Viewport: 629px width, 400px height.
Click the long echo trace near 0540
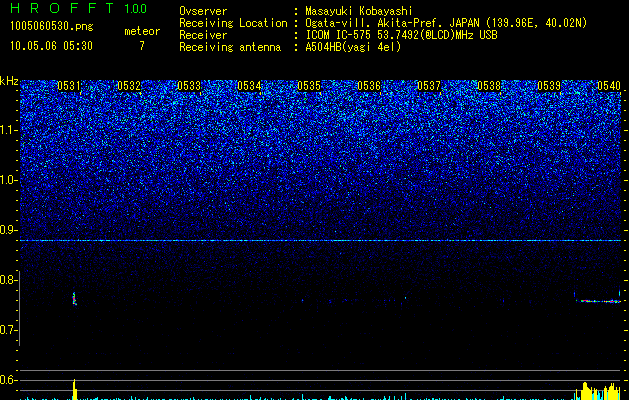tap(598, 301)
